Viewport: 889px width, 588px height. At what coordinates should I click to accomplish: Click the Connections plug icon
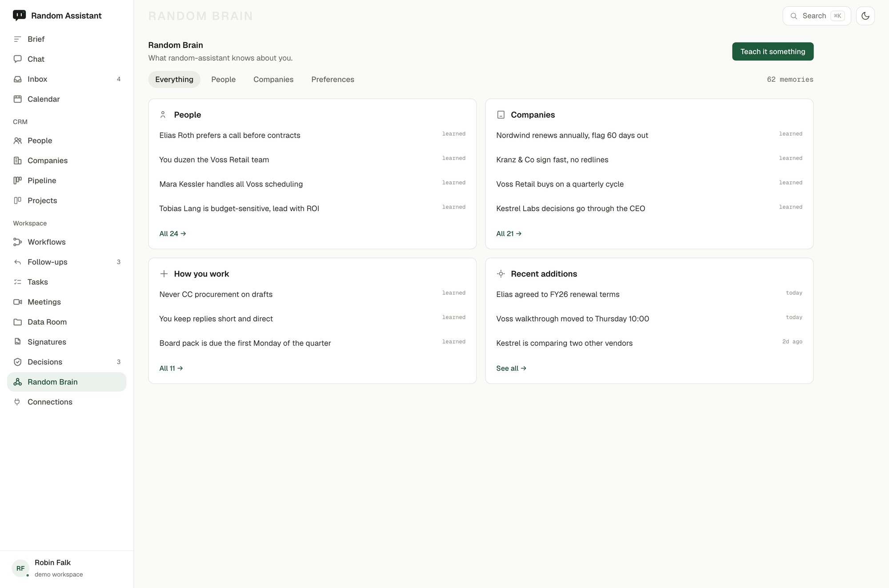coord(17,402)
